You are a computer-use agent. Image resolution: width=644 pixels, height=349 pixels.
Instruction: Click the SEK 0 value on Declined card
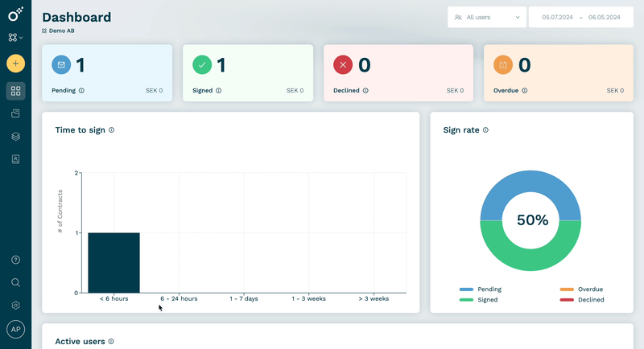[455, 91]
